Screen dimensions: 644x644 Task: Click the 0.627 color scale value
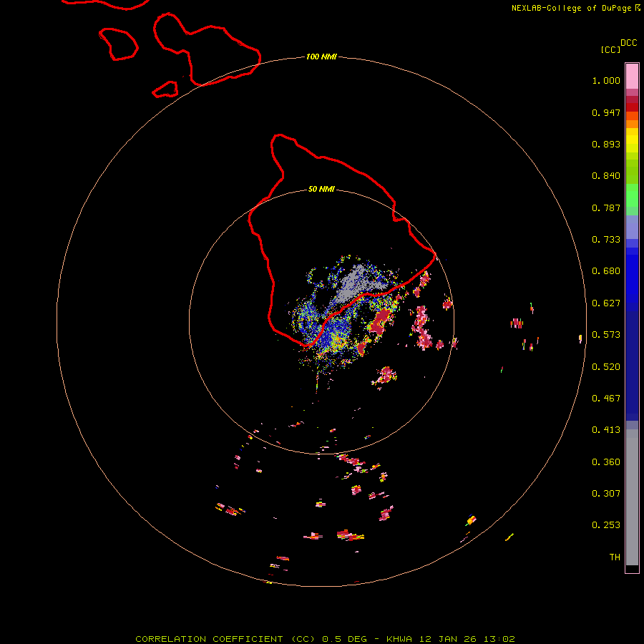[x=606, y=303]
